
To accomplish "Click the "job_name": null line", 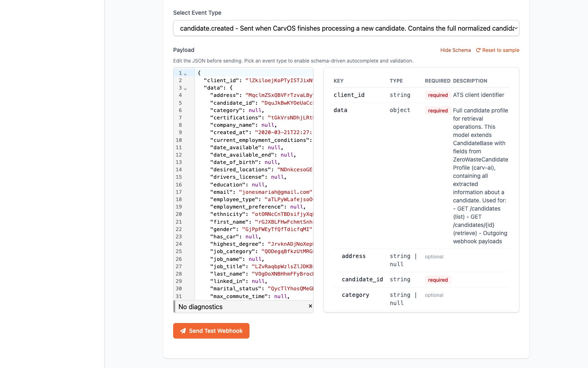I will tap(254, 259).
